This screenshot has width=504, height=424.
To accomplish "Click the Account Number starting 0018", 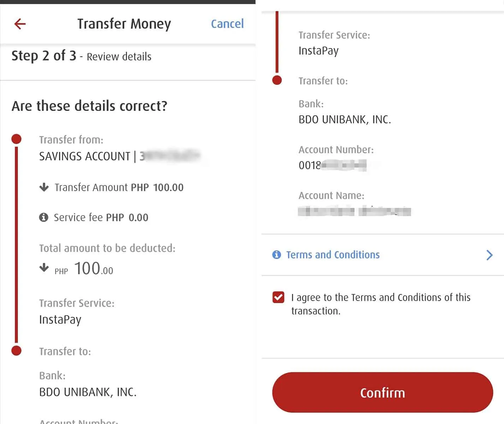I will [x=332, y=165].
